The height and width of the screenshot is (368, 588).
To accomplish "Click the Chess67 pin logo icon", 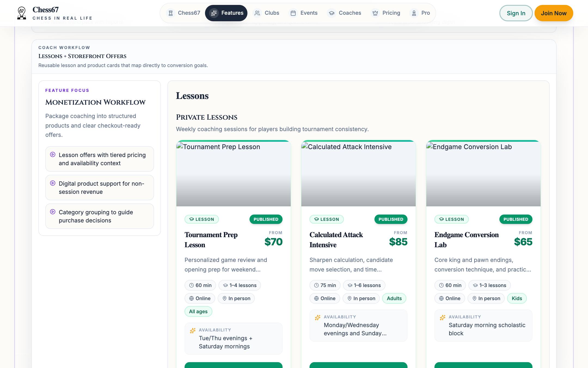I will [22, 13].
